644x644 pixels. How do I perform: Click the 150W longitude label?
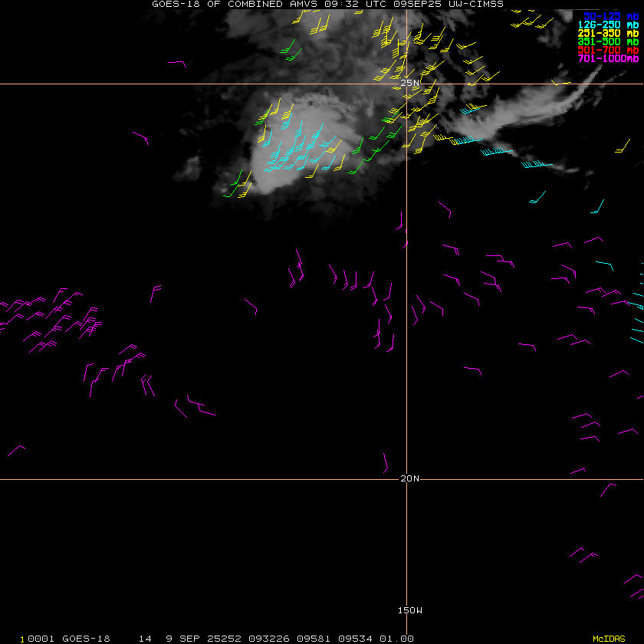click(410, 610)
